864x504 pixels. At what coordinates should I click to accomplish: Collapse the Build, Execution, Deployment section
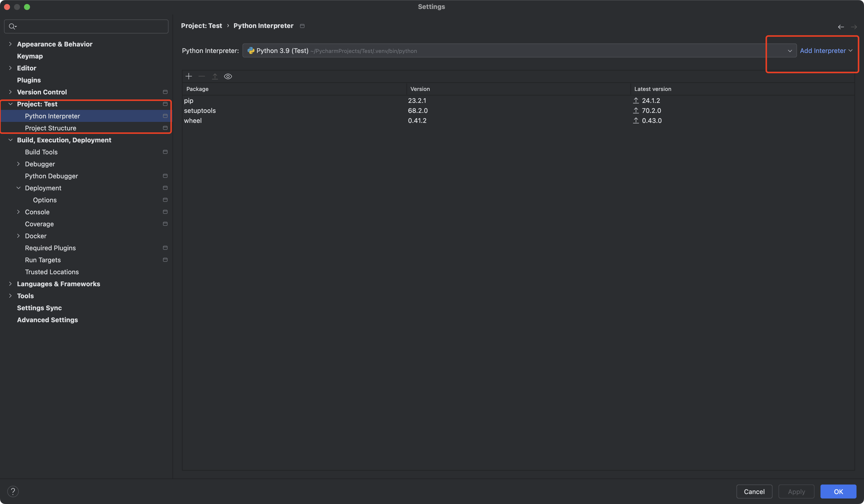pos(10,140)
